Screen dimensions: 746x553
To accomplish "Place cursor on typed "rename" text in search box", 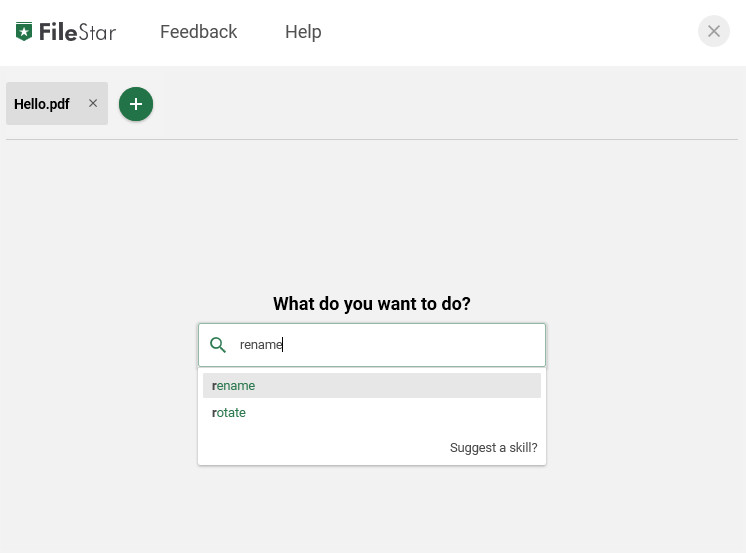I will [x=261, y=345].
